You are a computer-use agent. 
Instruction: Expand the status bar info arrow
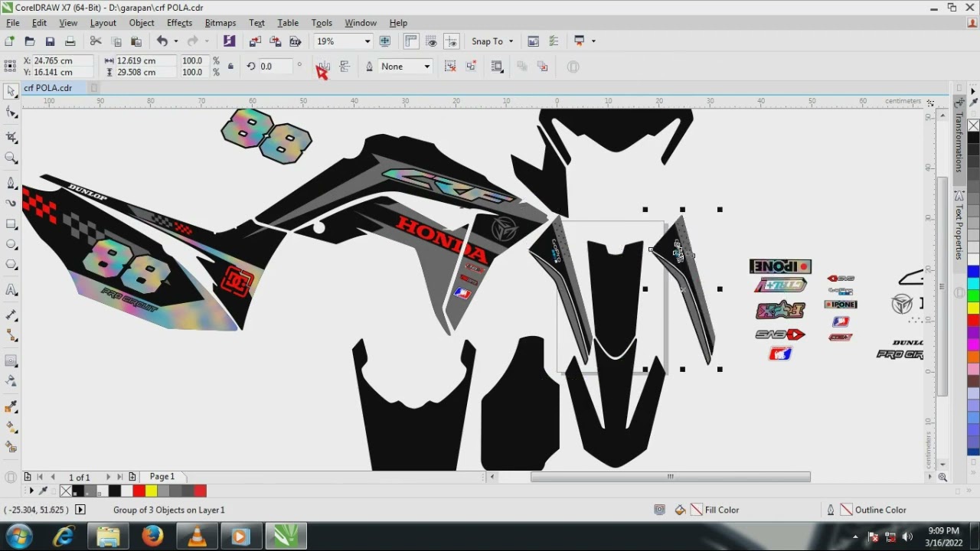80,510
